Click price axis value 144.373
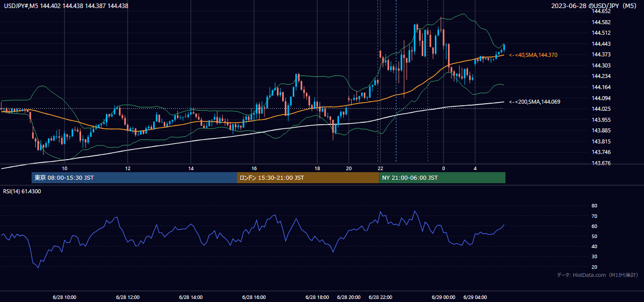Image resolution: width=644 pixels, height=302 pixels. tap(601, 54)
